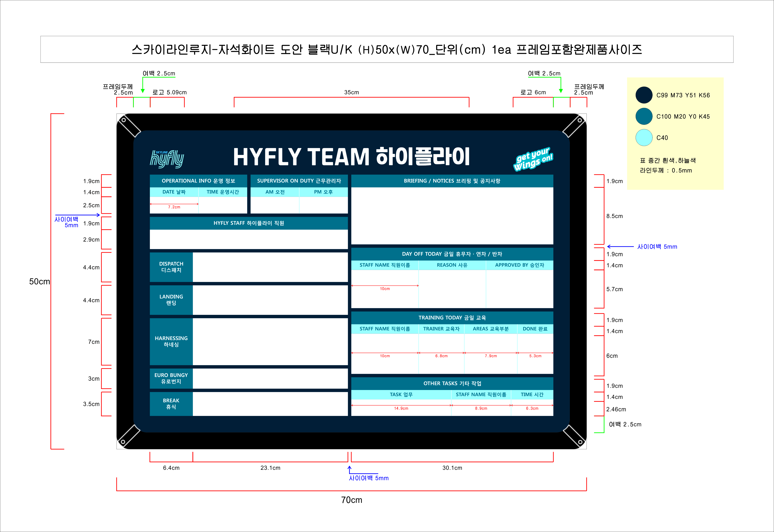The height and width of the screenshot is (532, 774).
Task: Click the "OTHER TASKS 기타 작업" header
Action: coord(452,384)
